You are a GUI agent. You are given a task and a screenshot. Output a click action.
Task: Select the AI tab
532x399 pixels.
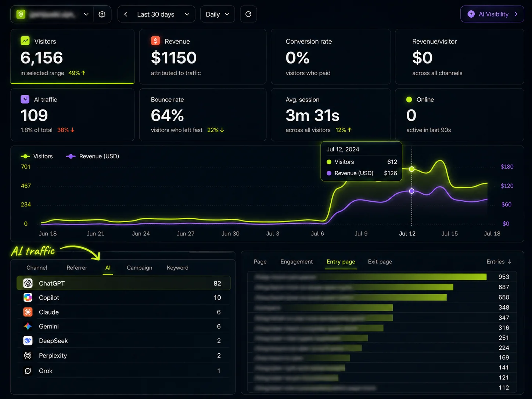pos(108,267)
